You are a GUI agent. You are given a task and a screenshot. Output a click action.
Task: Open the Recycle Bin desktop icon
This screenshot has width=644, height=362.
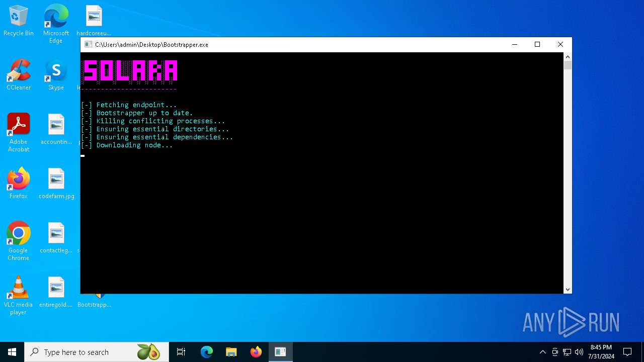click(19, 21)
